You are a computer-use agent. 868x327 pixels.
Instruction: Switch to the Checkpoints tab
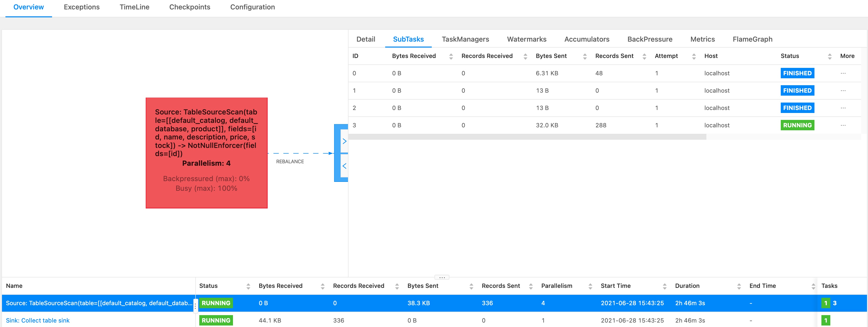[x=189, y=7]
